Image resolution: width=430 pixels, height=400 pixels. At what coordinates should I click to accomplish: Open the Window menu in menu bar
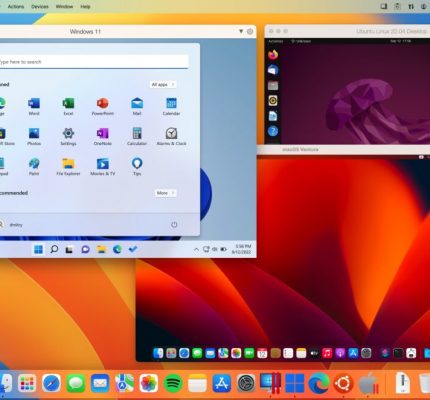click(x=64, y=6)
